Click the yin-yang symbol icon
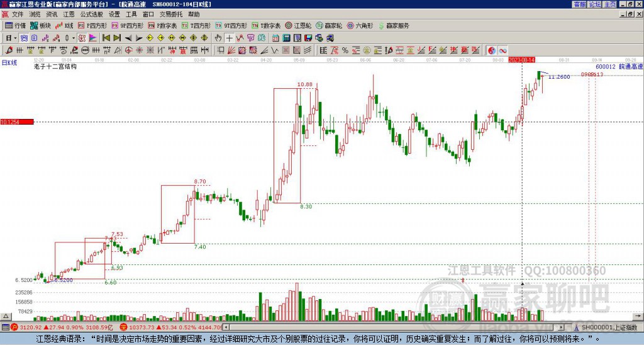 pyautogui.click(x=492, y=50)
